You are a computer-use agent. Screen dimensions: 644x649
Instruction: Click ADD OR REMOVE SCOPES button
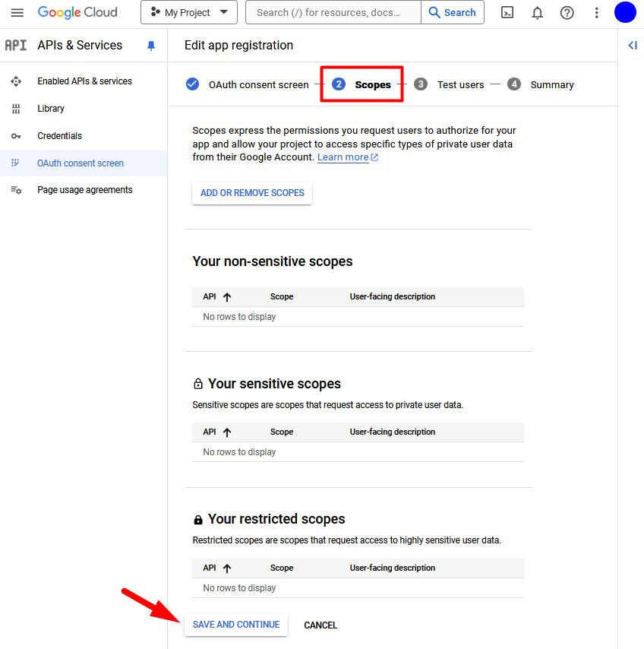(252, 193)
